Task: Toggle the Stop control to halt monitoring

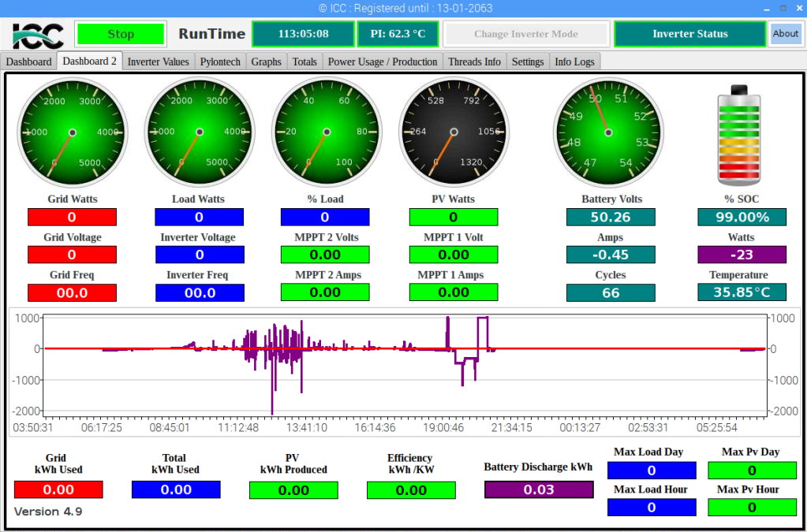Action: tap(120, 34)
